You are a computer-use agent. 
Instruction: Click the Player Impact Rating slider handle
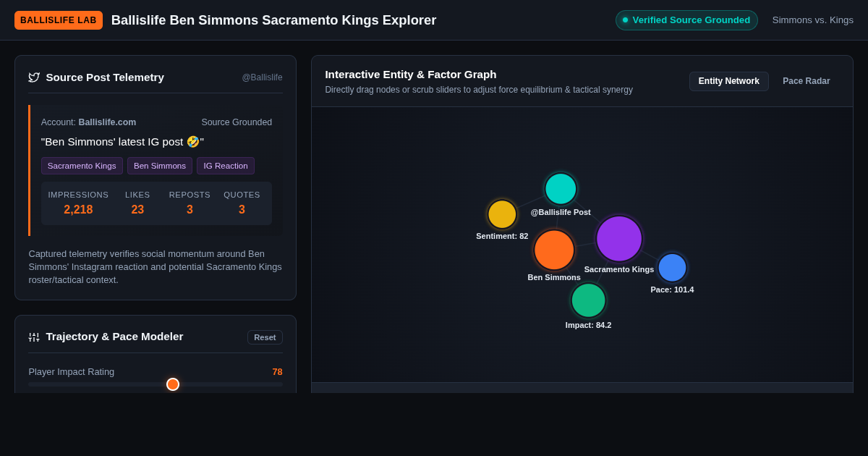(173, 384)
